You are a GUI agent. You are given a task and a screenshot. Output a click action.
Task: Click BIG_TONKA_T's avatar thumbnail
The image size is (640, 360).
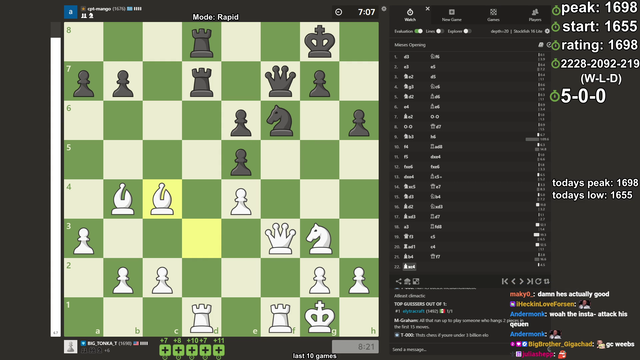click(x=71, y=347)
